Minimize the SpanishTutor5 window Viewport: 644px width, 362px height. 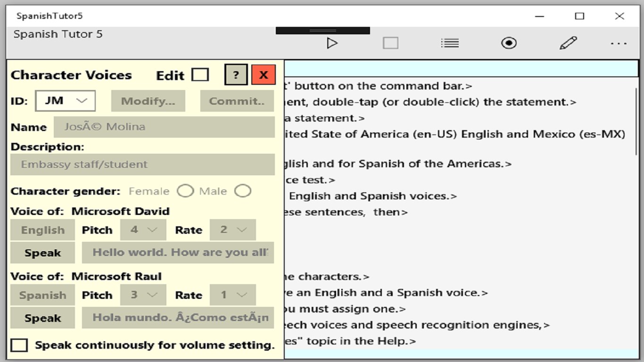540,16
